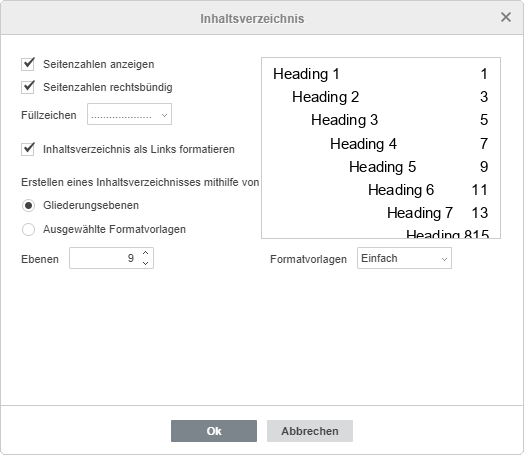Click Heading 2 in the preview

[x=325, y=97]
